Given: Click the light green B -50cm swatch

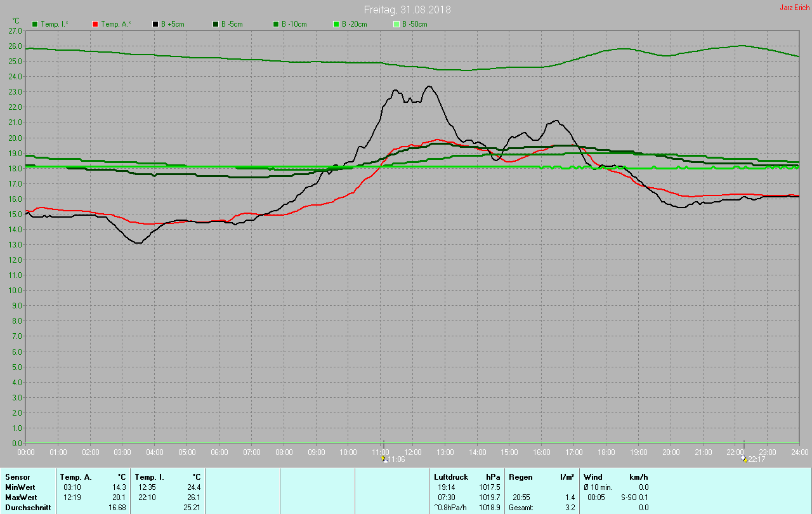Looking at the screenshot, I should pos(396,24).
